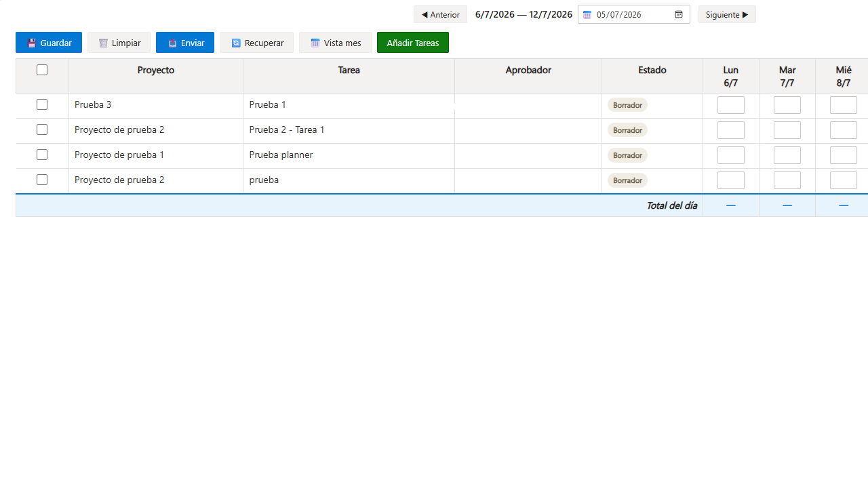Click the Wednesday hours field for Prueba planner
The width and height of the screenshot is (868, 488).
pyautogui.click(x=844, y=155)
